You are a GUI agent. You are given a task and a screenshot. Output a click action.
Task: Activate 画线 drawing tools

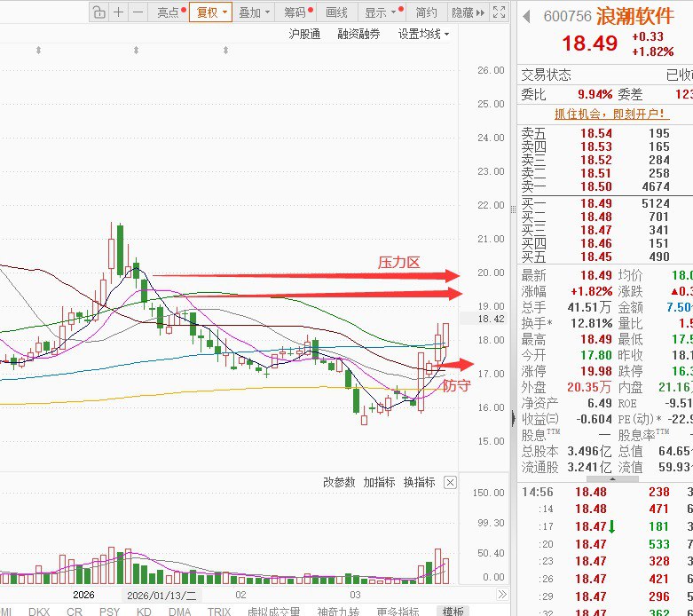(x=336, y=12)
